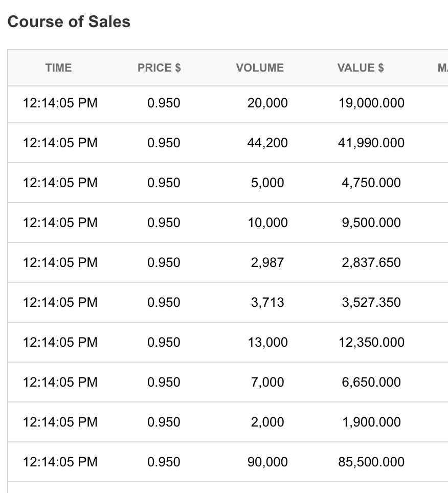
Task: Click the value cell reading 6,650.000
Action: click(x=371, y=383)
